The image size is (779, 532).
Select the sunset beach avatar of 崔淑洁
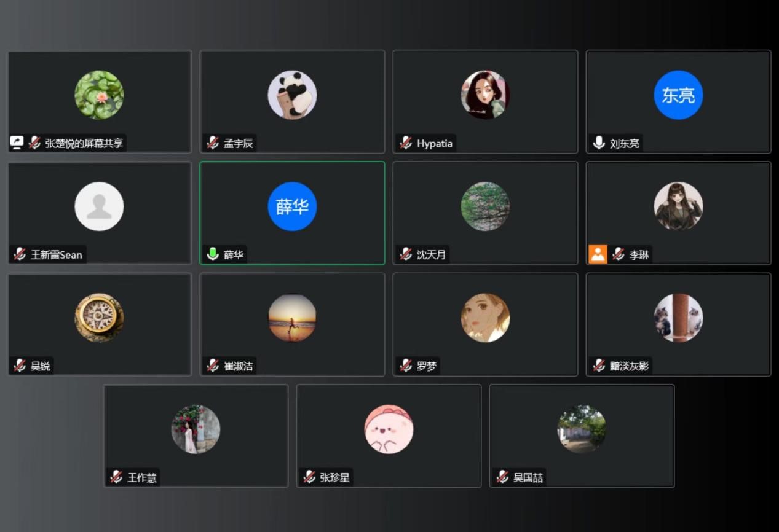click(292, 318)
